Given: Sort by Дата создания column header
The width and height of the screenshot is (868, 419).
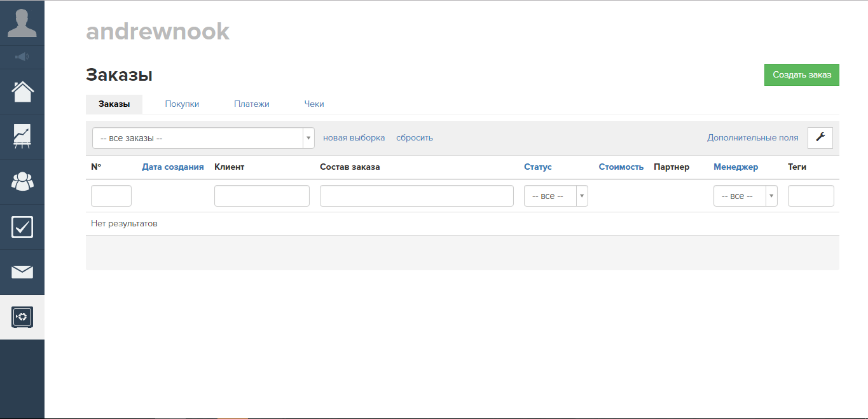Looking at the screenshot, I should coord(172,167).
